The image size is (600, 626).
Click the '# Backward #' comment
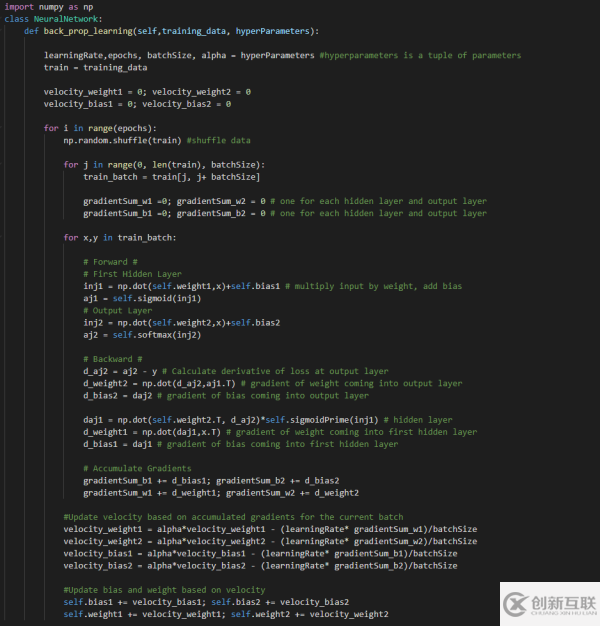(113, 359)
